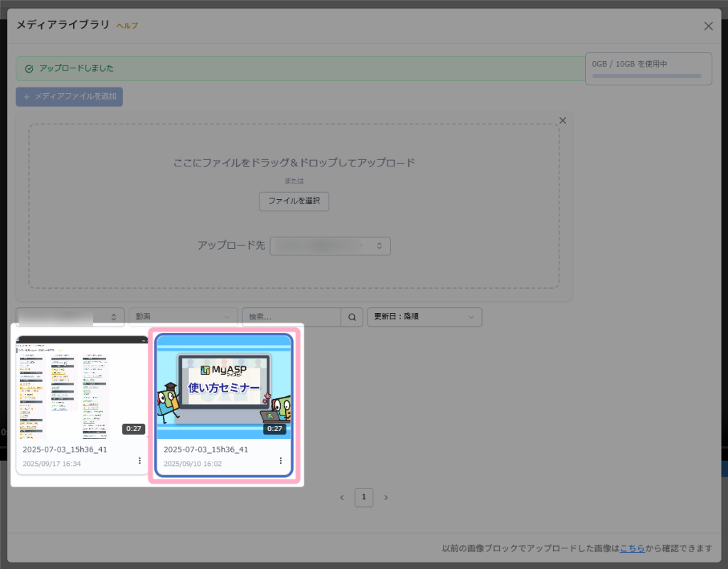Follow the こちら link in footer

tap(632, 548)
